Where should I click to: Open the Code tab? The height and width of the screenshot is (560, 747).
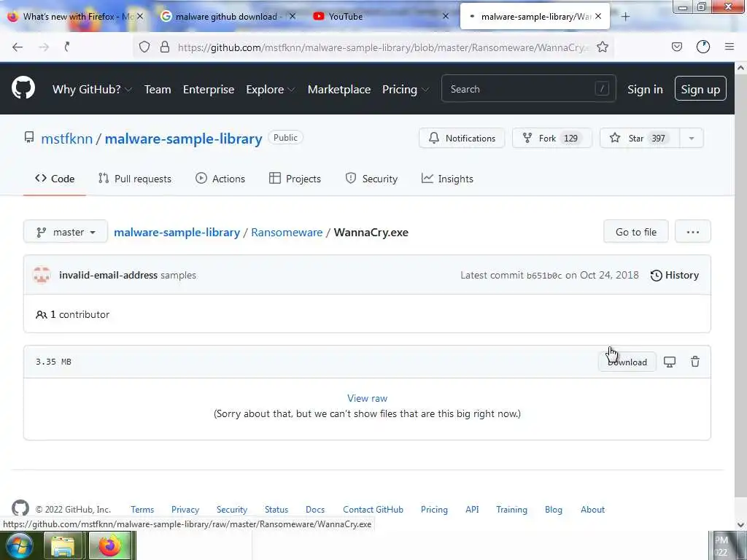55,179
